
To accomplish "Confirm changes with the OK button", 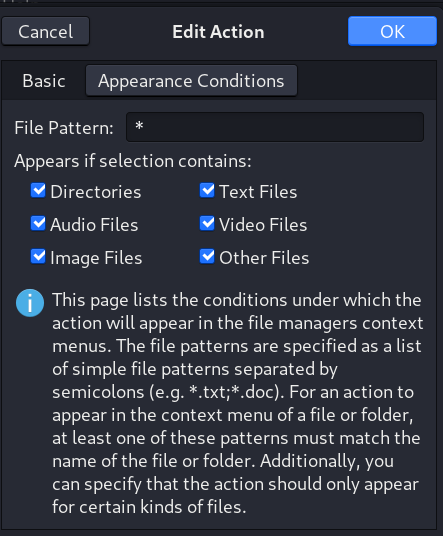I will [x=392, y=31].
